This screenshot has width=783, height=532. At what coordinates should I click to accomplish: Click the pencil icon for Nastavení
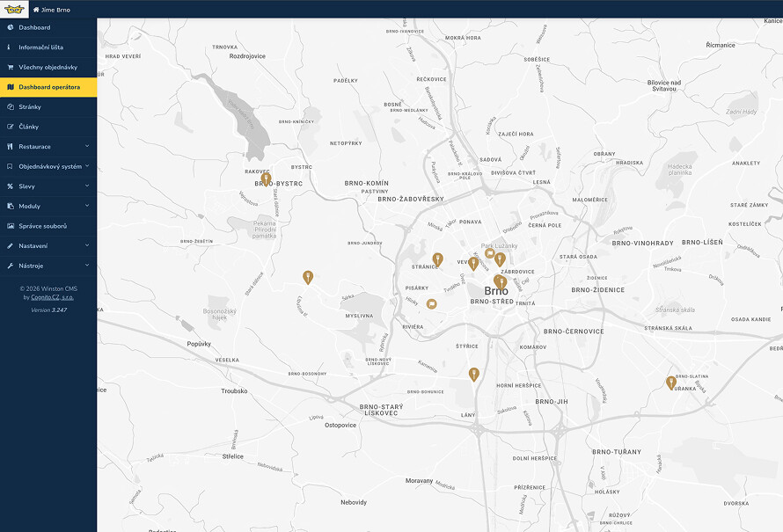coord(9,245)
